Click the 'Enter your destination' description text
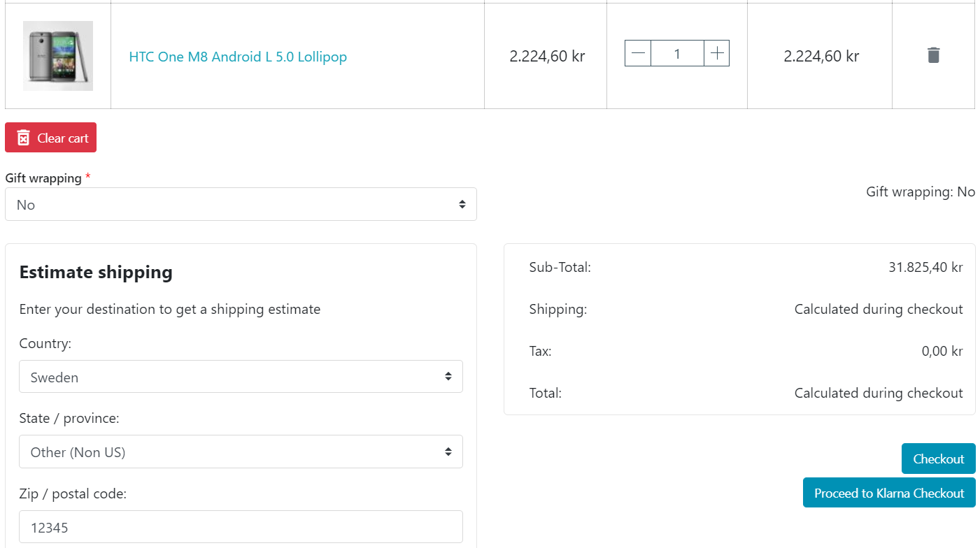 tap(170, 309)
